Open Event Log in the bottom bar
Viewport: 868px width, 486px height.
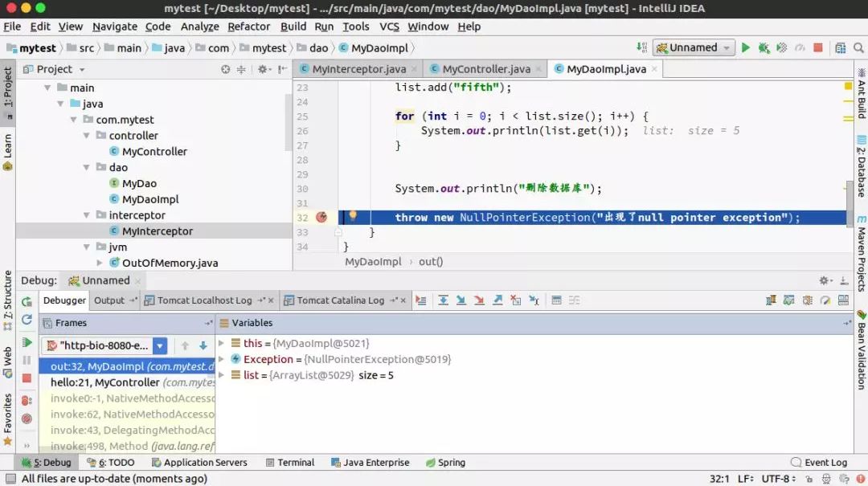819,462
